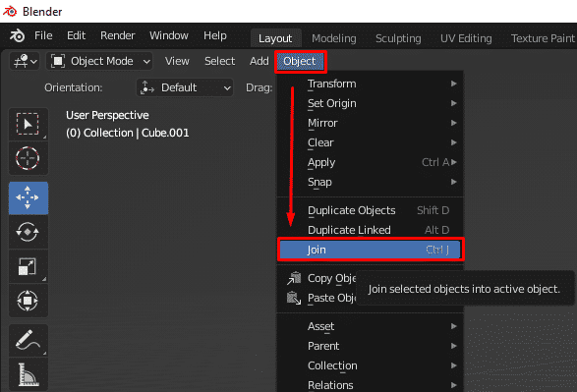Screen dimensions: 577x392
Task: Select the Transform tool
Action: tap(28, 301)
